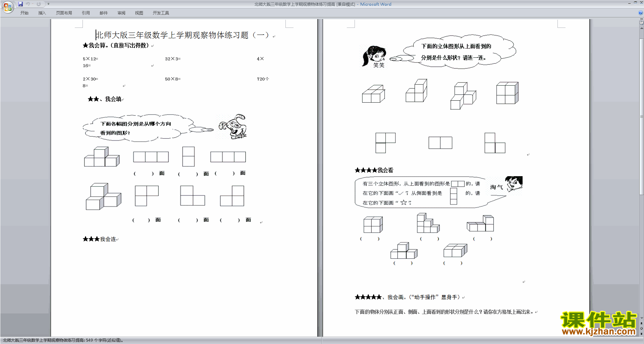This screenshot has height=344, width=644.
Task: Open the 邮件 ribbon tab
Action: [x=104, y=13]
